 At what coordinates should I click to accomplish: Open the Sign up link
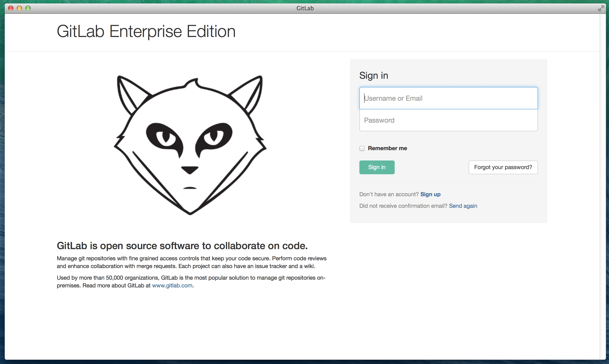pos(430,194)
